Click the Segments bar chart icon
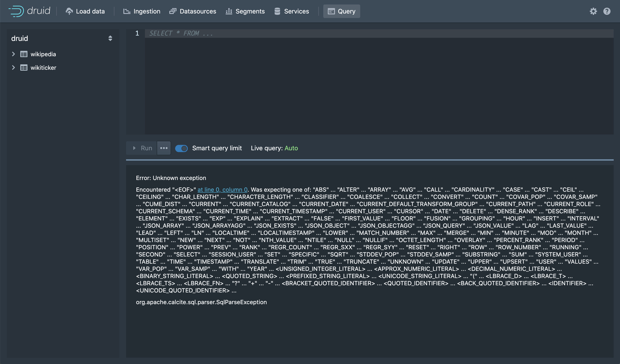Viewport: 620px width, 364px height. pyautogui.click(x=229, y=11)
